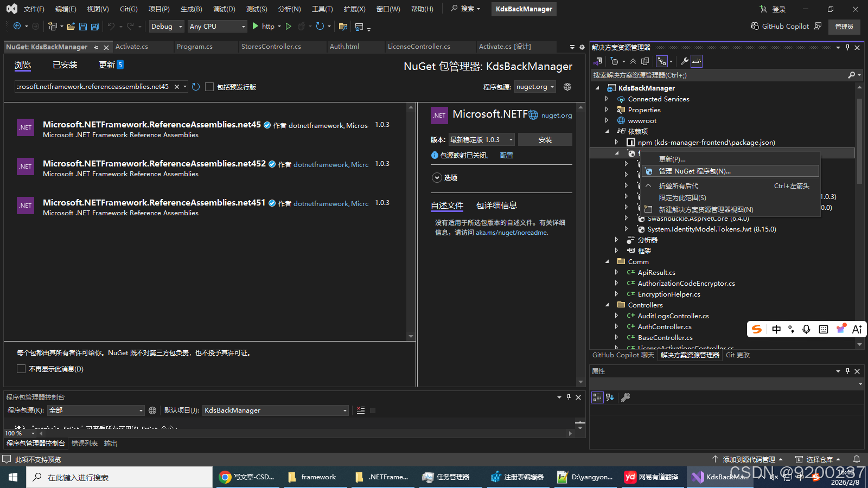Check the don't show this message again box
This screenshot has height=488, width=868.
pos(21,369)
